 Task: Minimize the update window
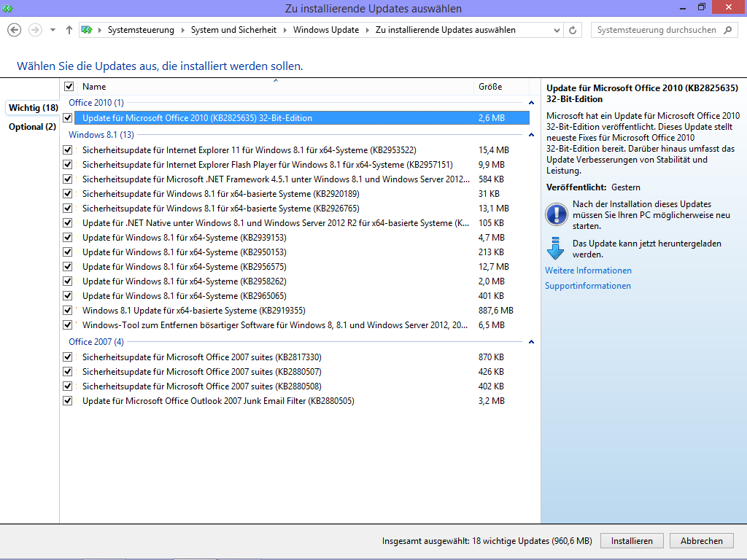point(683,8)
